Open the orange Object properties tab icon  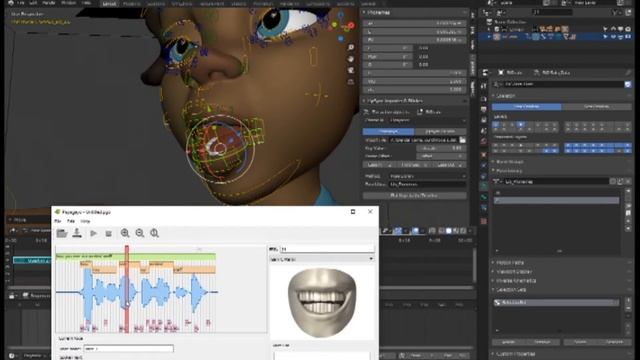(x=484, y=155)
